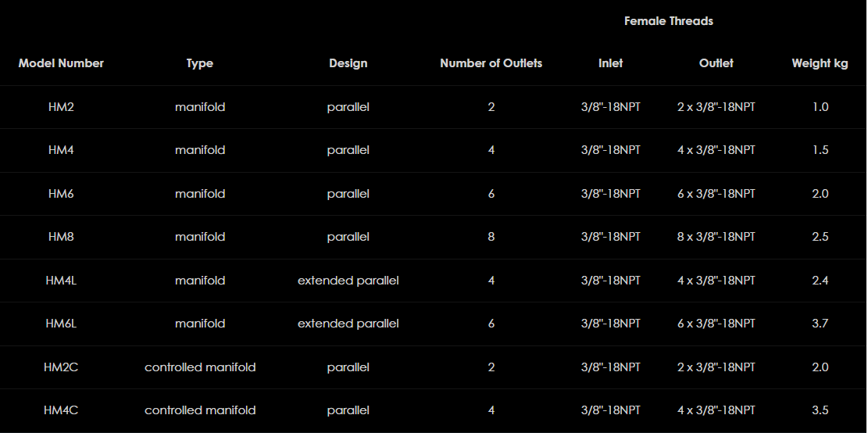Click the Weight kg column header

[x=820, y=63]
